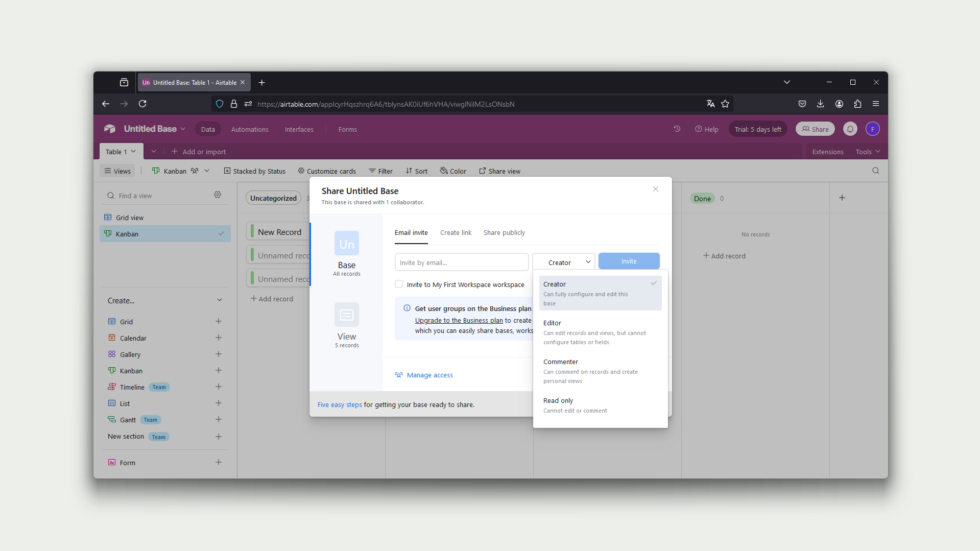The image size is (980, 551).
Task: Type in Find a view search box
Action: 158,196
